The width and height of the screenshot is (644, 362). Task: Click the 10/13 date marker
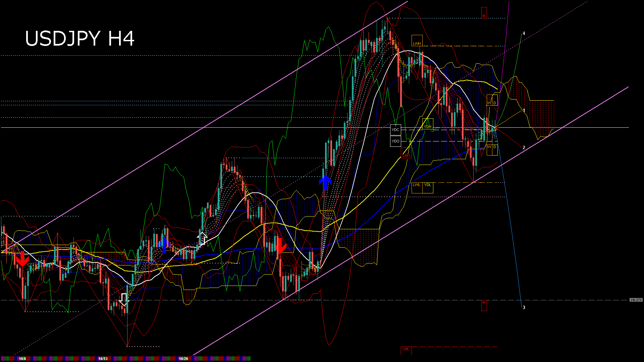[x=103, y=359]
